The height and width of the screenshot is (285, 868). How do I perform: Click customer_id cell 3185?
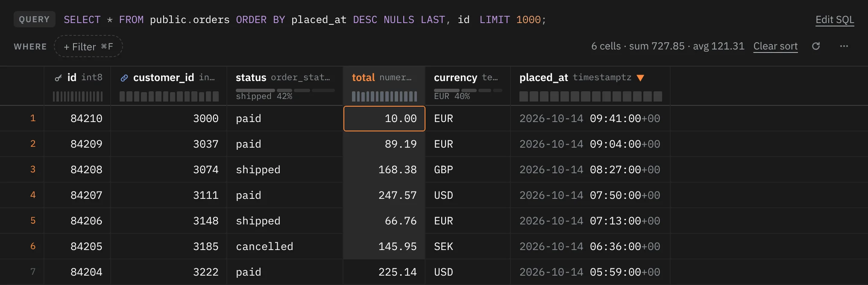tap(169, 246)
